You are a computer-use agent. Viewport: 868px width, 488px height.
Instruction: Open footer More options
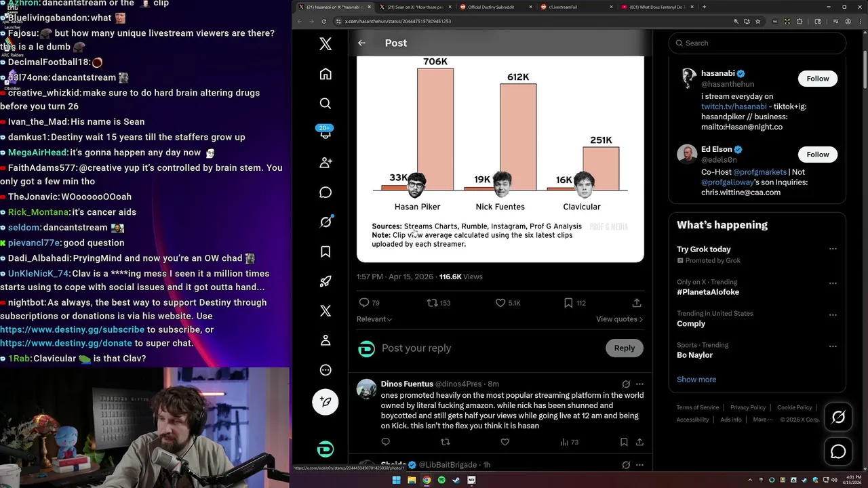click(762, 420)
